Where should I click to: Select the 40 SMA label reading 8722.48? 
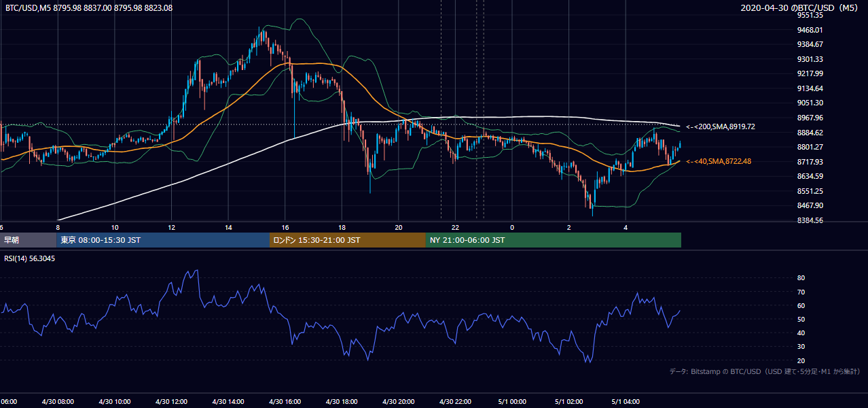[718, 161]
